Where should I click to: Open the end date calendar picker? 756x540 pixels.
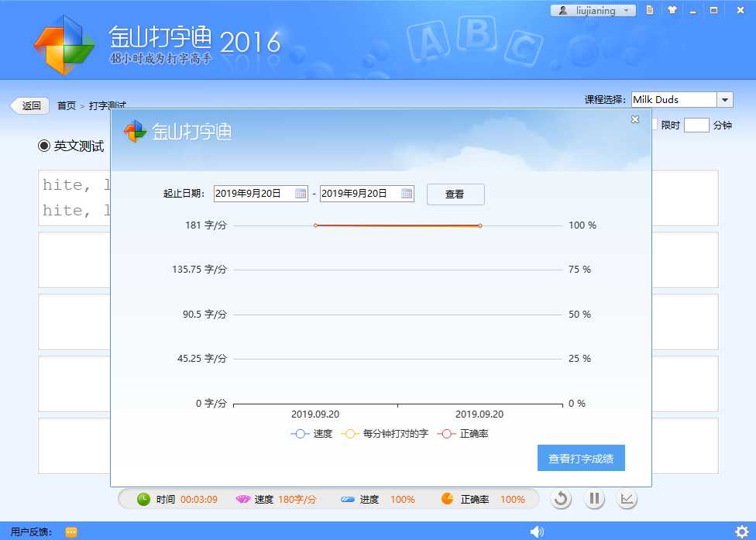tap(407, 194)
